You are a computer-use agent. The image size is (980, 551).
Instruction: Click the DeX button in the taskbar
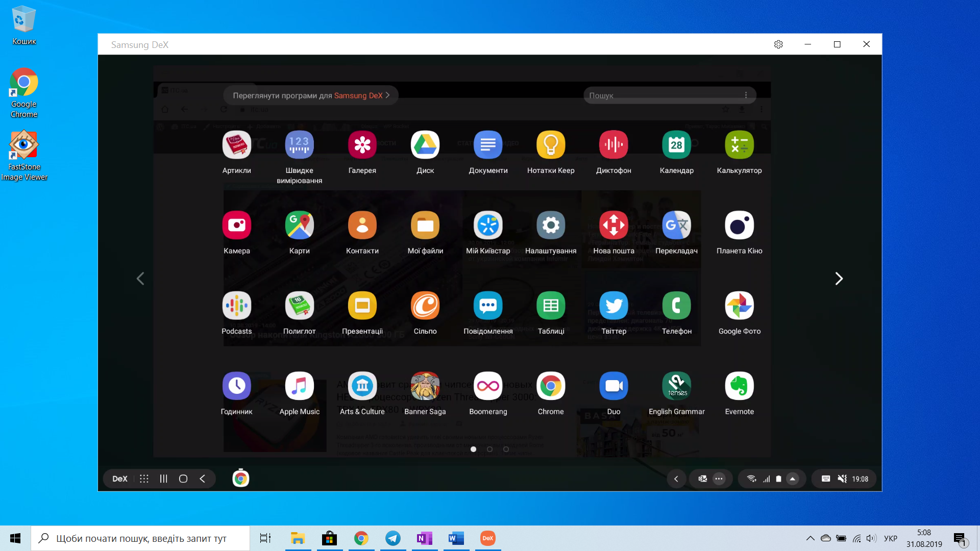120,479
